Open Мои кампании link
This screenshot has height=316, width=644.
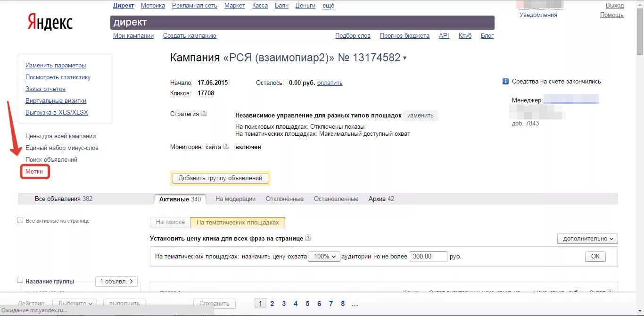133,36
